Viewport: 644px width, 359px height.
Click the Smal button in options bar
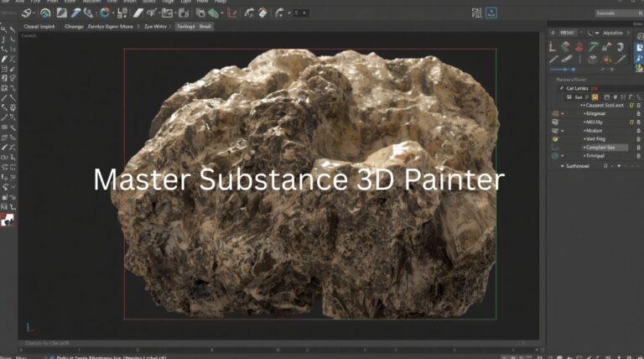click(205, 26)
